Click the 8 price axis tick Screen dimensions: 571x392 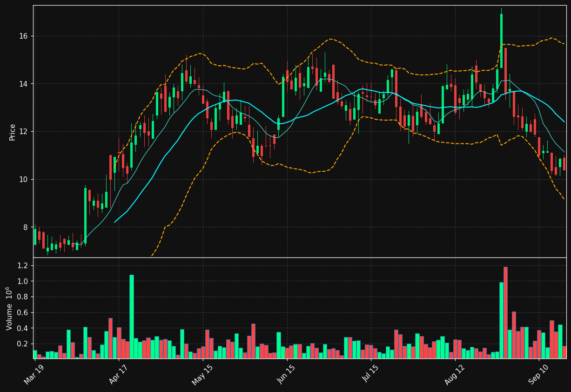(x=26, y=227)
